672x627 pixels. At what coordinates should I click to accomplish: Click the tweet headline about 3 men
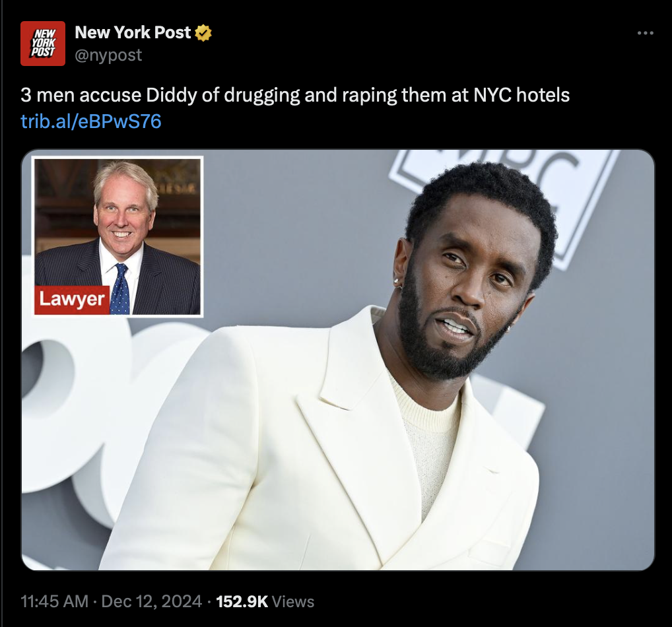(x=295, y=95)
